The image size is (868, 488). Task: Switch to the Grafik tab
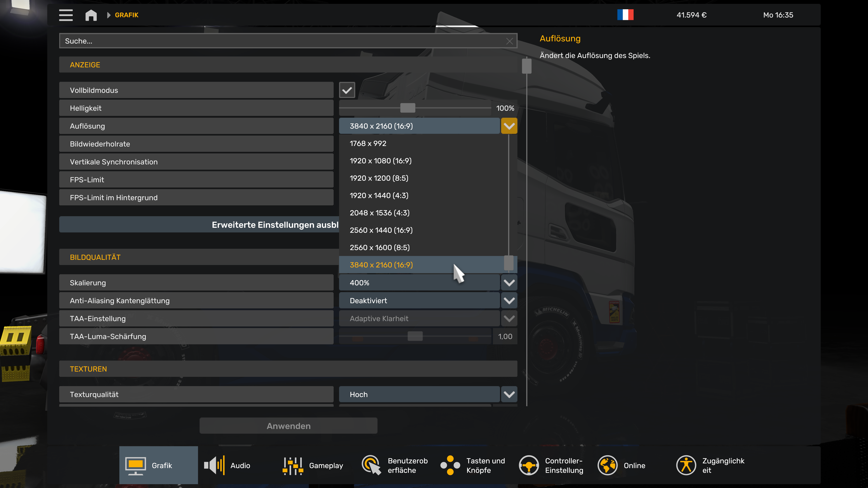(158, 465)
